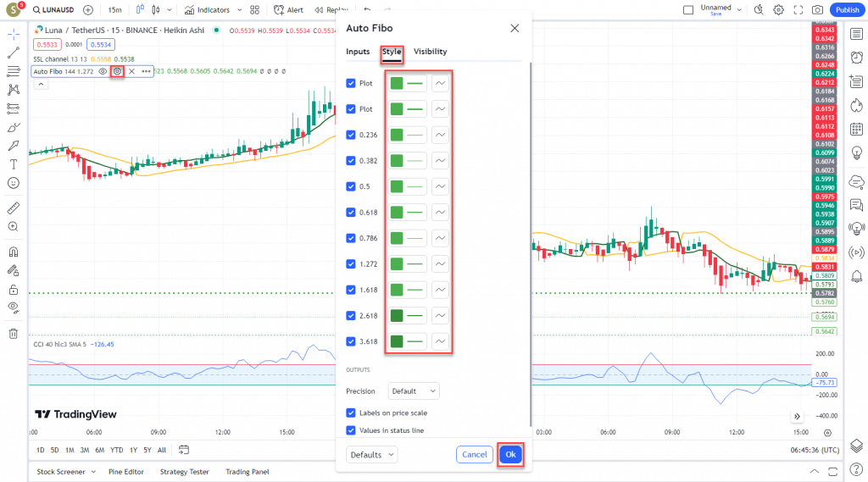Toggle stay in drawing mode
The height and width of the screenshot is (482, 868).
pyautogui.click(x=14, y=270)
